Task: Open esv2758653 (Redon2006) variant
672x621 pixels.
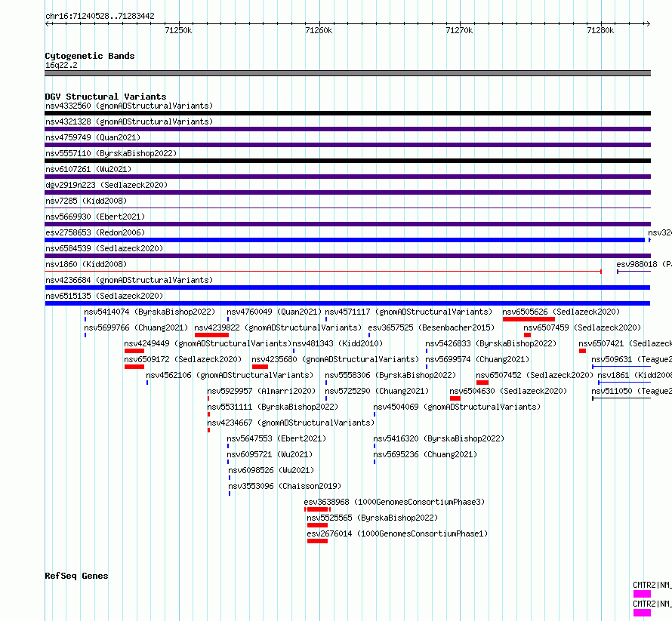Action: click(x=95, y=232)
